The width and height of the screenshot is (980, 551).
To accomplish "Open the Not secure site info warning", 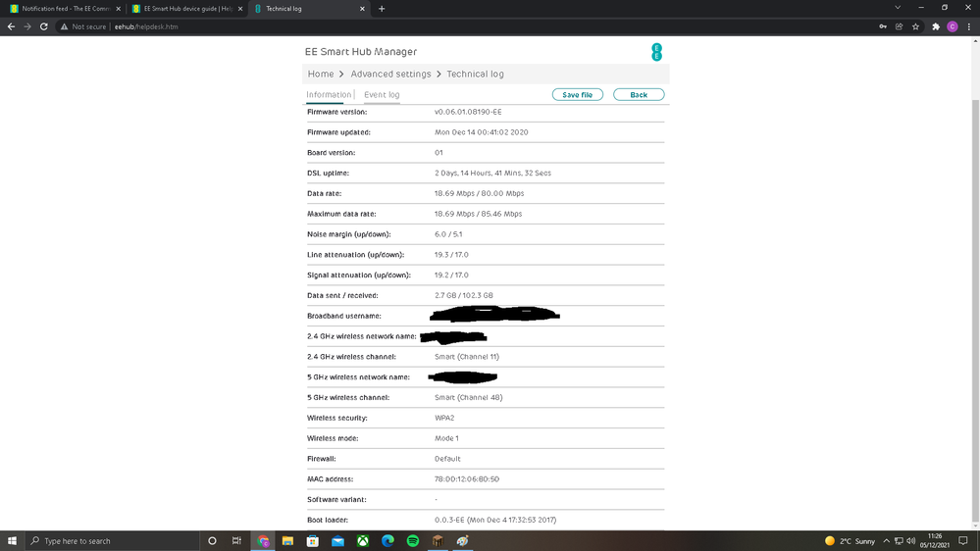I will (83, 26).
